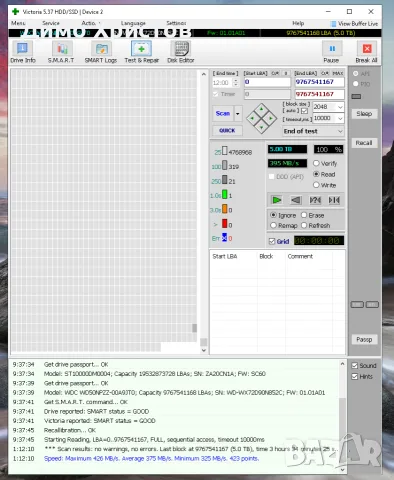The width and height of the screenshot is (394, 480).
Task: Open the block size 2048 dropdown
Action: pos(340,107)
